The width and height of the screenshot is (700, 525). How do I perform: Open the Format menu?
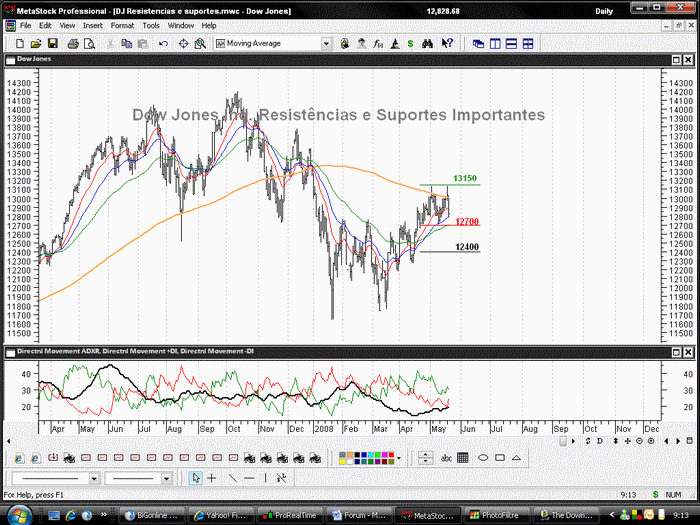tap(122, 25)
